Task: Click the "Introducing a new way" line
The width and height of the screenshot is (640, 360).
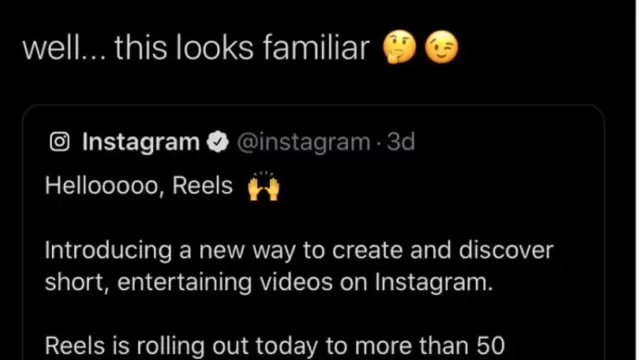Action: click(299, 250)
